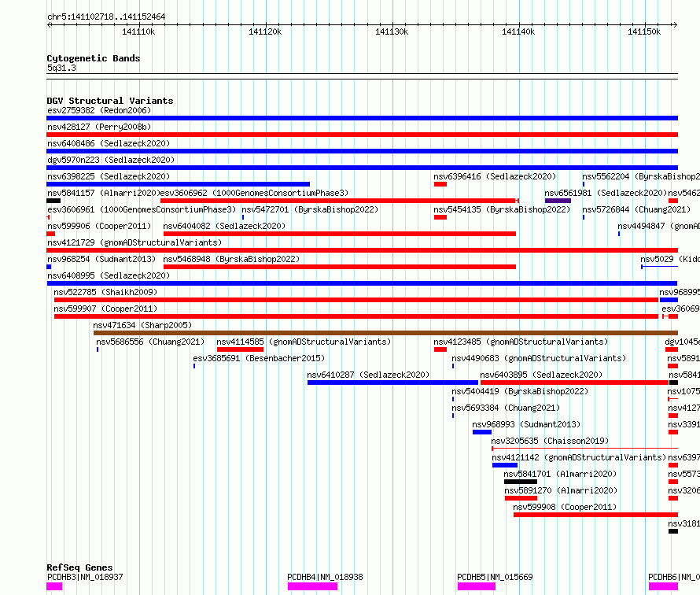Click the magenta PCDHB3 gene bar
Screen dimensions: 700x595
pyautogui.click(x=54, y=586)
